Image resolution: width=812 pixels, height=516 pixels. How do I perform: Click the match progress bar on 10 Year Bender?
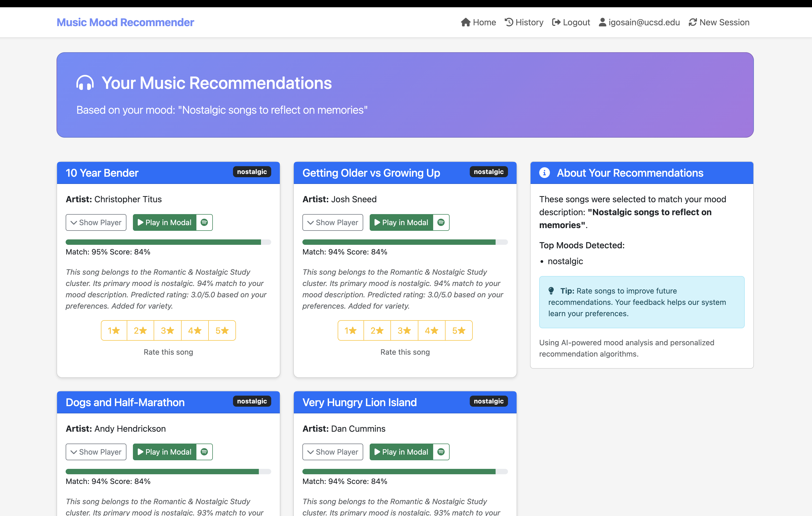point(168,242)
